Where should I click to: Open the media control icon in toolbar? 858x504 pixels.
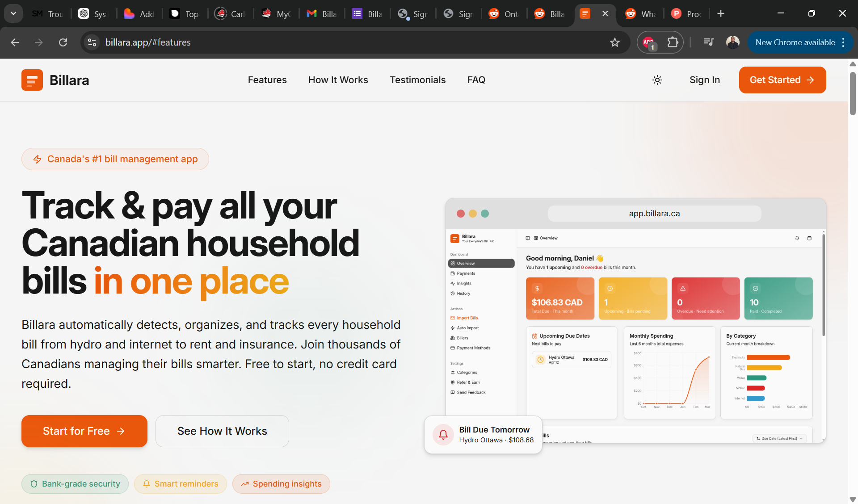coord(709,42)
